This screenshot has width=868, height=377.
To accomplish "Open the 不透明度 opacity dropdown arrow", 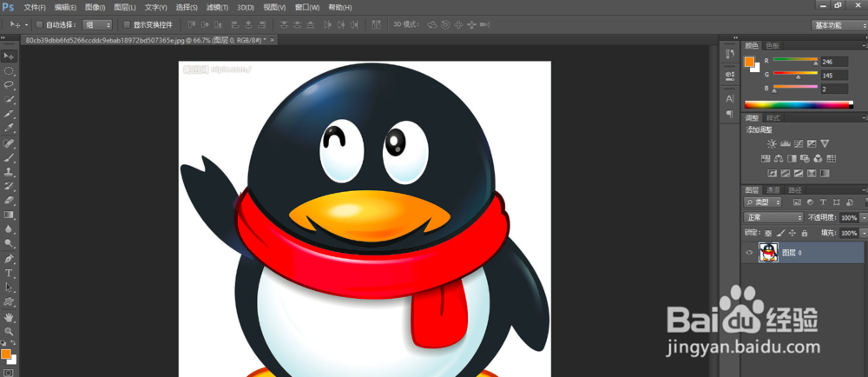I will click(x=865, y=217).
